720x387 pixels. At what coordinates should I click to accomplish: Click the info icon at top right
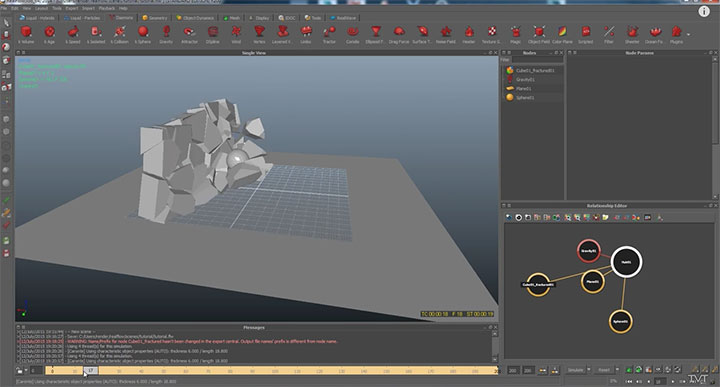click(x=704, y=11)
